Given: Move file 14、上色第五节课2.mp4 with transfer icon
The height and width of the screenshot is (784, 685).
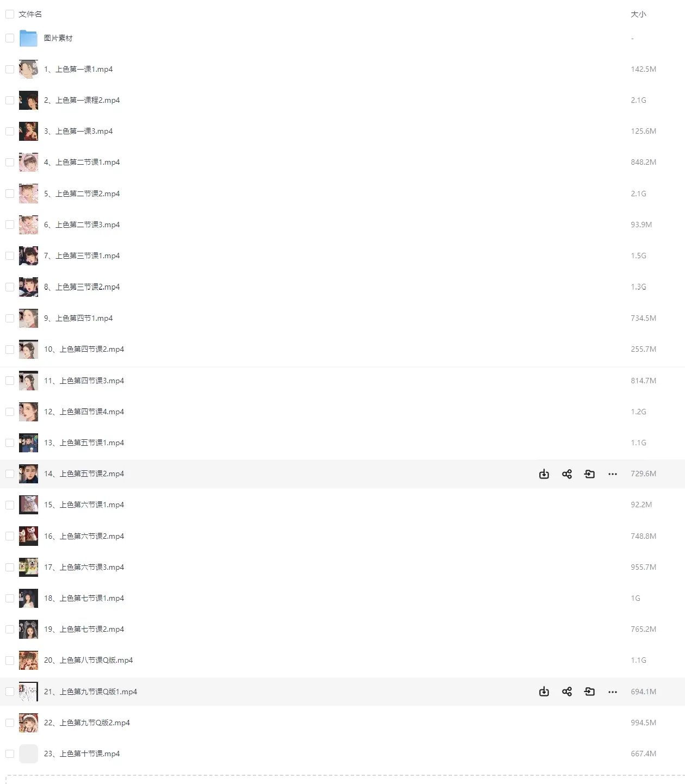Looking at the screenshot, I should click(x=590, y=474).
